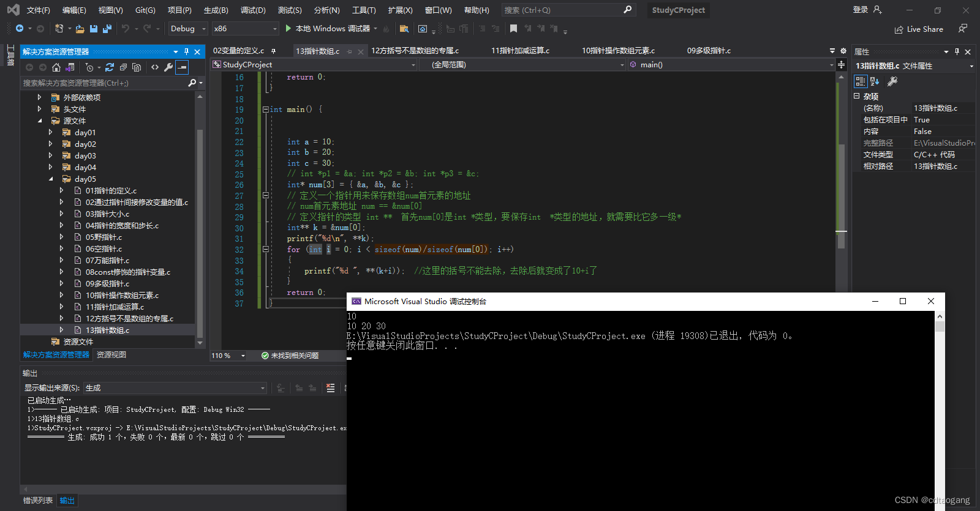The width and height of the screenshot is (980, 511).
Task: Sync with active document icon in Solution Explorer
Action: [110, 67]
